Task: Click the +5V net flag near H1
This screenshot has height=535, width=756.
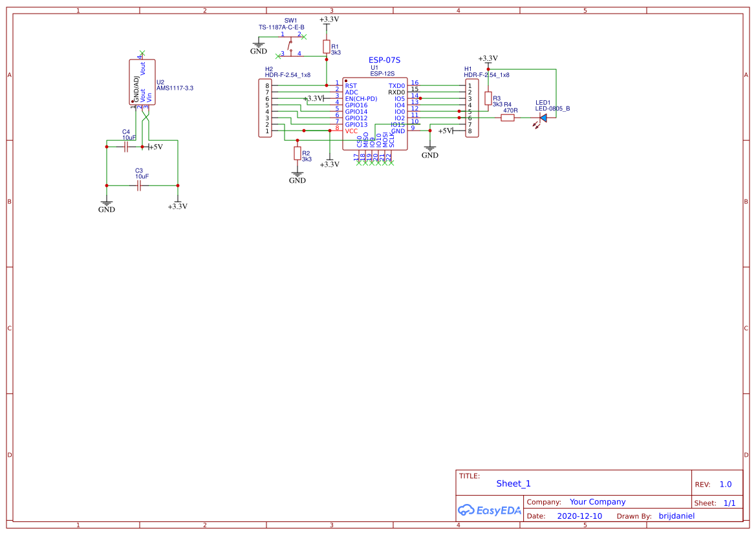Action: point(446,130)
